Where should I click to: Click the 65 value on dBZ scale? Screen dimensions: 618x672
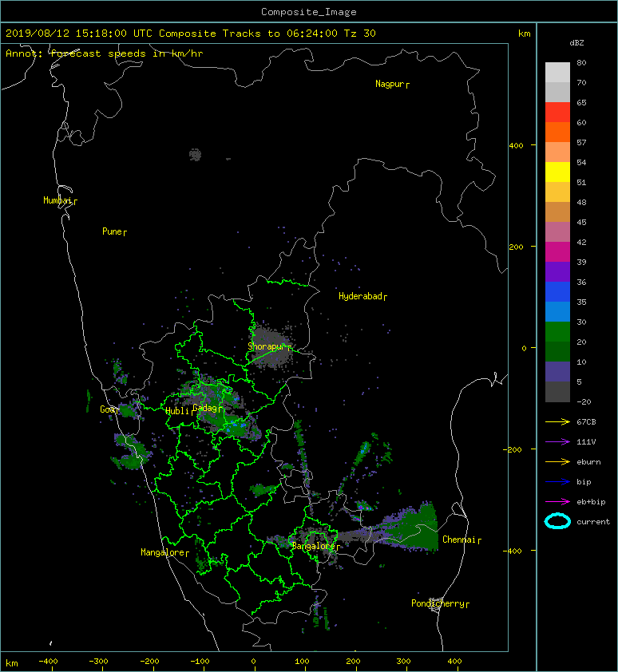[x=581, y=102]
